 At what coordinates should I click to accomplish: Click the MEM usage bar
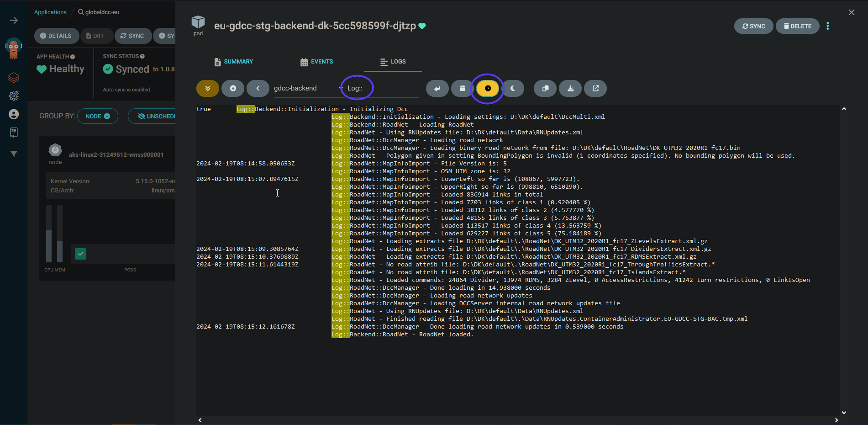[x=60, y=234]
